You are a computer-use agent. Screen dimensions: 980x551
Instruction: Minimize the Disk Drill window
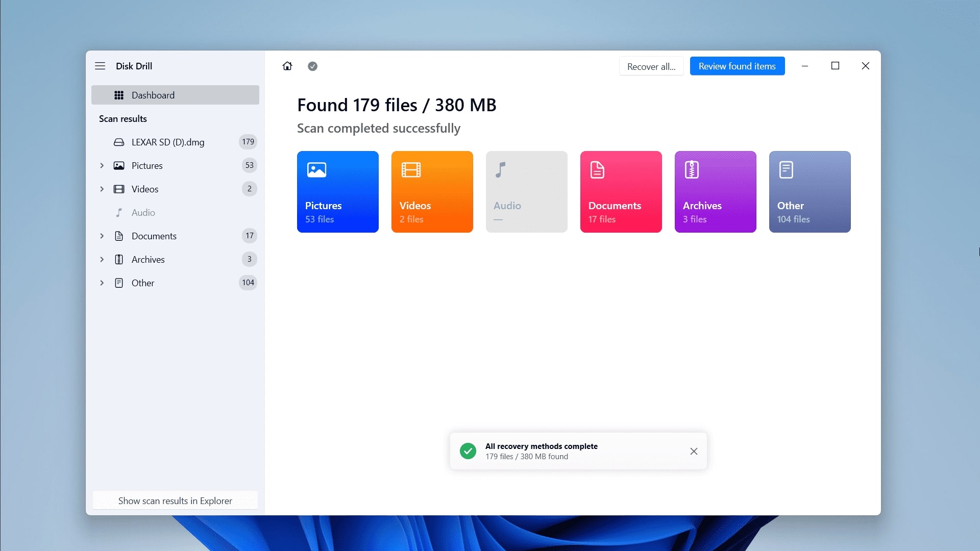[805, 66]
